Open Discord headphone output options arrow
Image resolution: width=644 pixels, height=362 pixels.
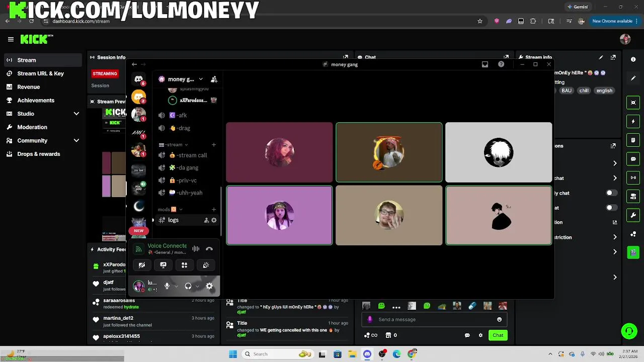tap(197, 286)
